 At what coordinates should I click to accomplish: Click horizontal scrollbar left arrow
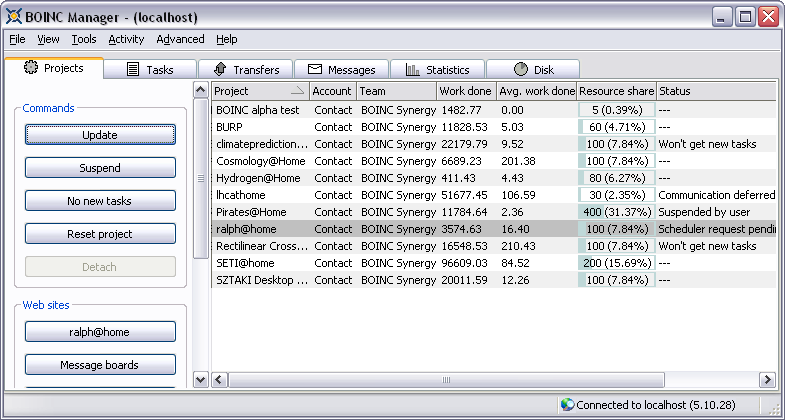tap(219, 380)
